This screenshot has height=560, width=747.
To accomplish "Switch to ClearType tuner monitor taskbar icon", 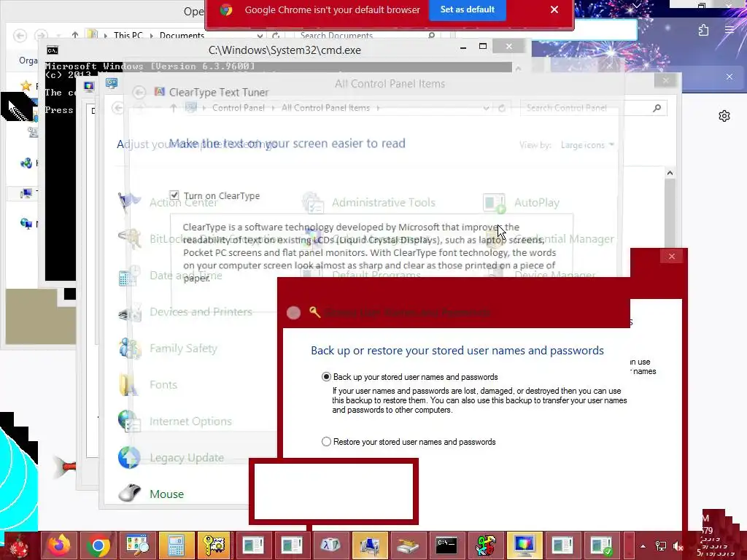I will [524, 545].
